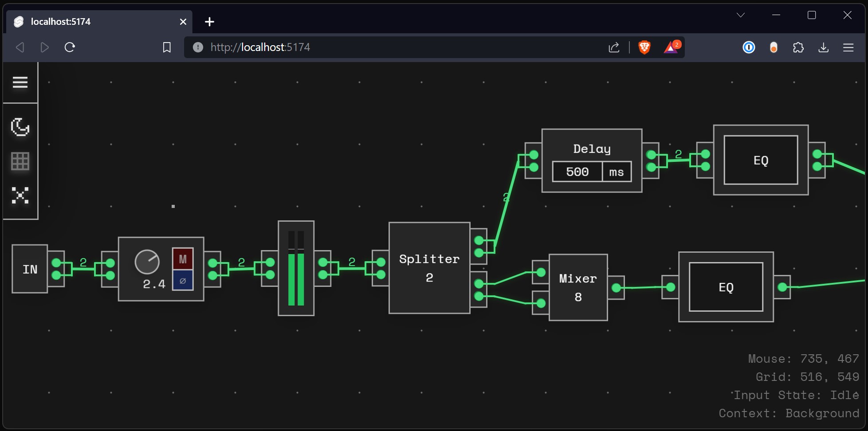
Task: Click the gain knob showing 2.4
Action: pyautogui.click(x=147, y=262)
